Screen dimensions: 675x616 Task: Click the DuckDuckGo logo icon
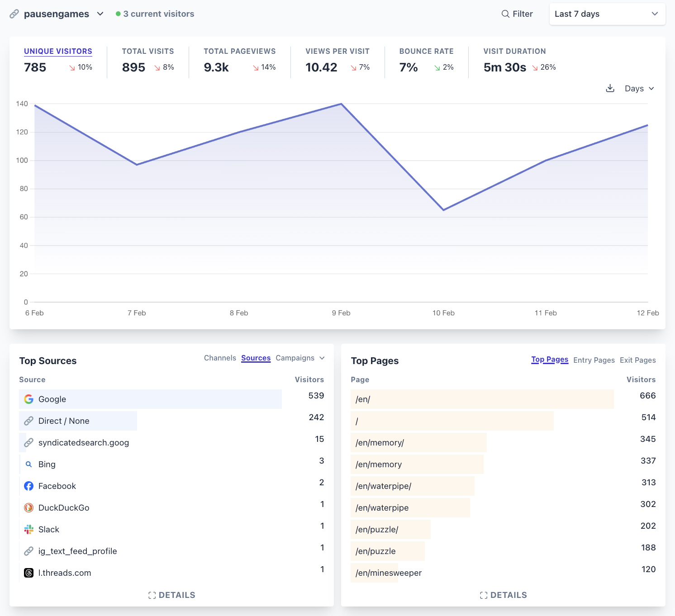(29, 508)
